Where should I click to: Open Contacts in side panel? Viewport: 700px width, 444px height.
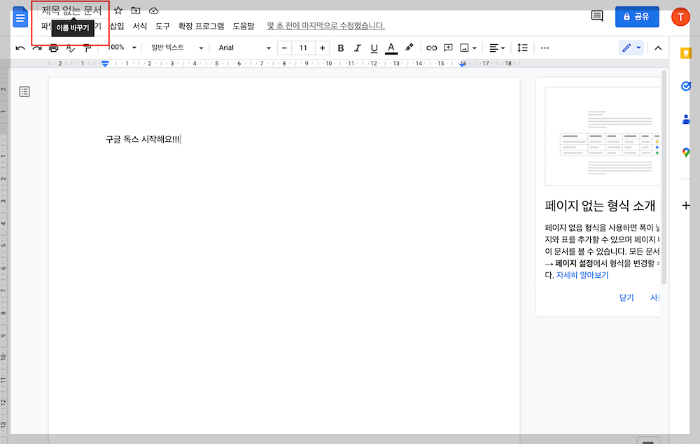[x=686, y=119]
